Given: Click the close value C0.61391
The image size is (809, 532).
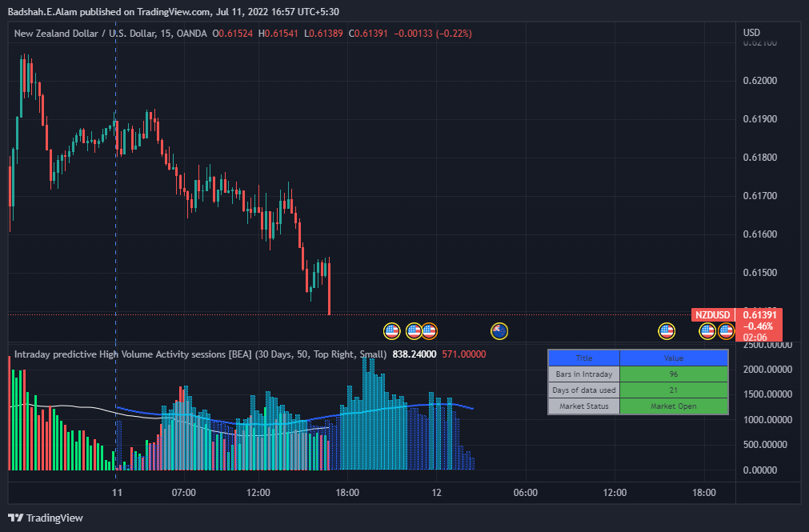Looking at the screenshot, I should coord(368,34).
